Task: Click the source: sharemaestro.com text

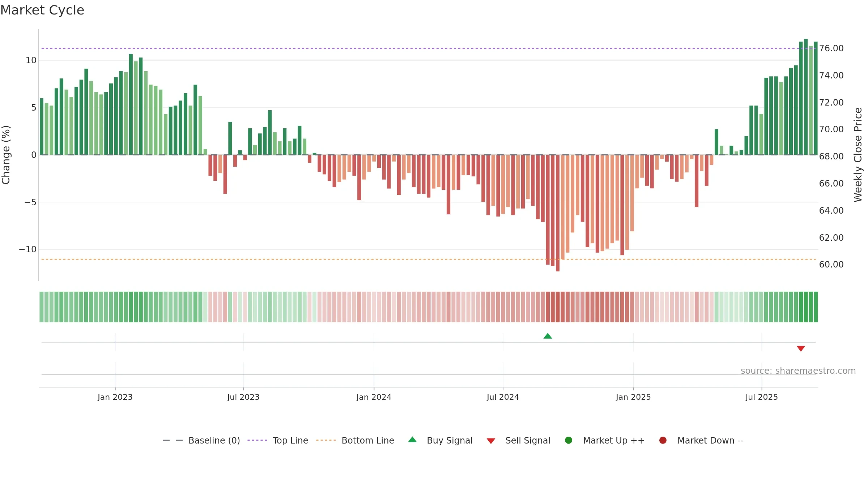Action: (x=798, y=371)
